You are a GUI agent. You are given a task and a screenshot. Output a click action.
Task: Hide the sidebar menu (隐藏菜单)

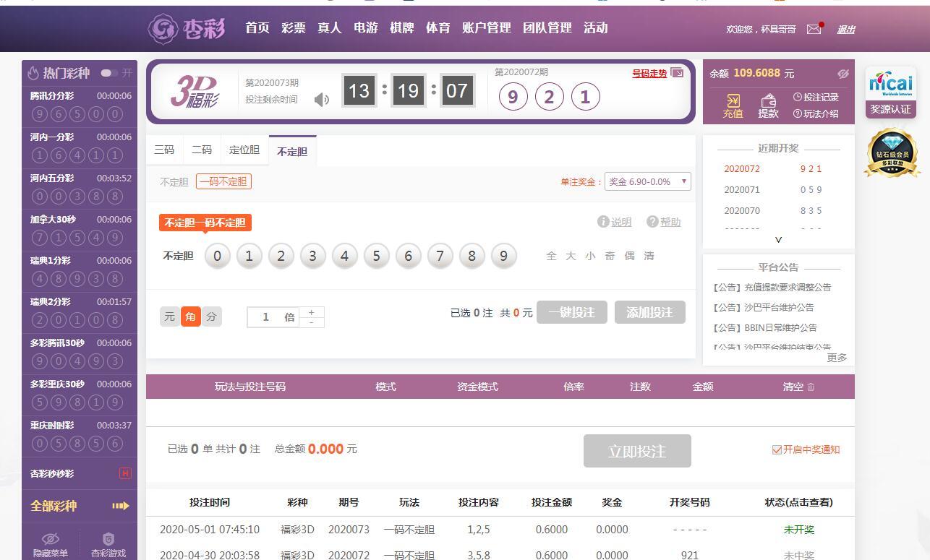click(51, 544)
